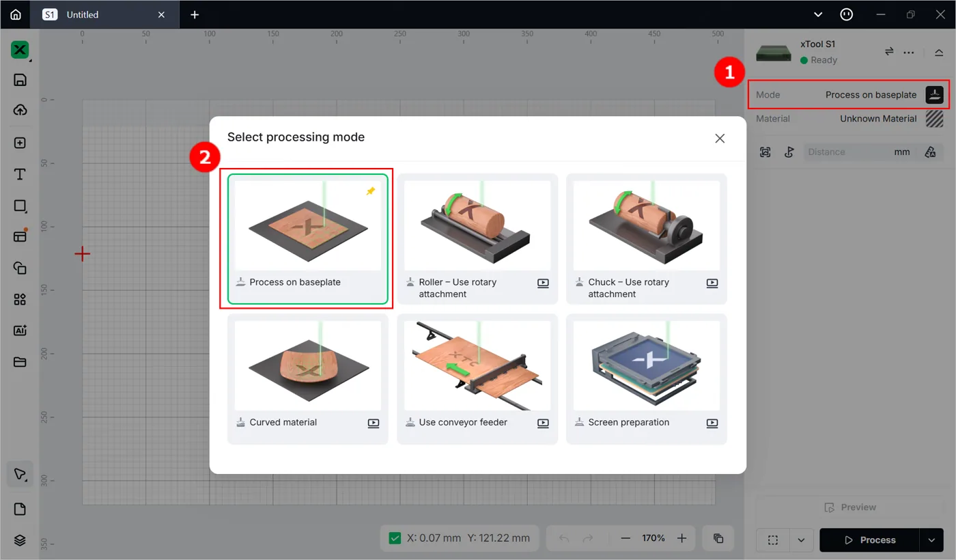The height and width of the screenshot is (560, 956).
Task: Click the Process button
Action: 869,540
